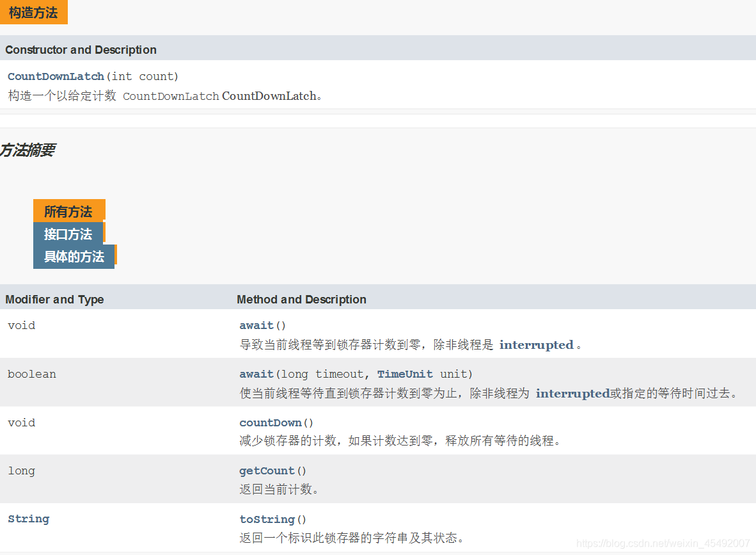Click the Constructor and Description header

(81, 50)
